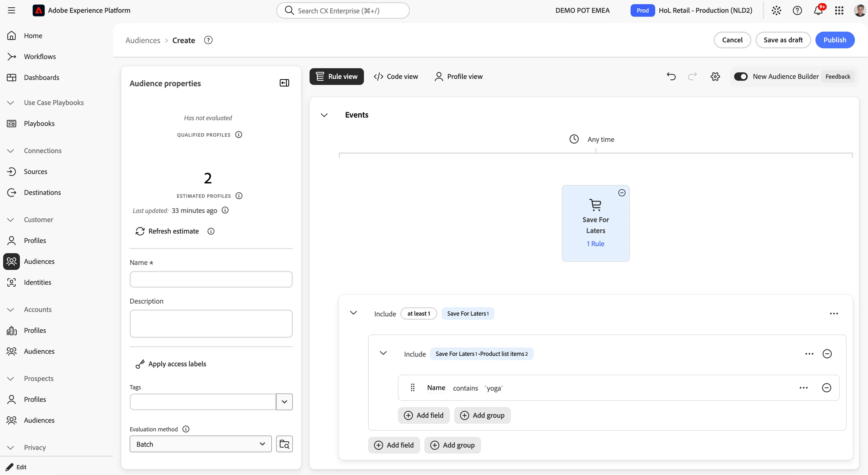Collapse Use Case Playbooks sidebar section
868x475 pixels.
10,102
